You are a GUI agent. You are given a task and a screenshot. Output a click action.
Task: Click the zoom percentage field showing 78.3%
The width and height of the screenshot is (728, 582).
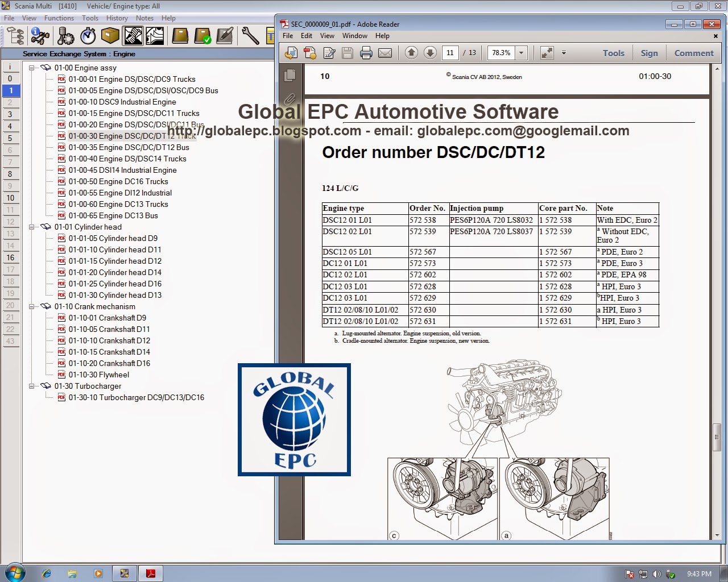click(502, 53)
